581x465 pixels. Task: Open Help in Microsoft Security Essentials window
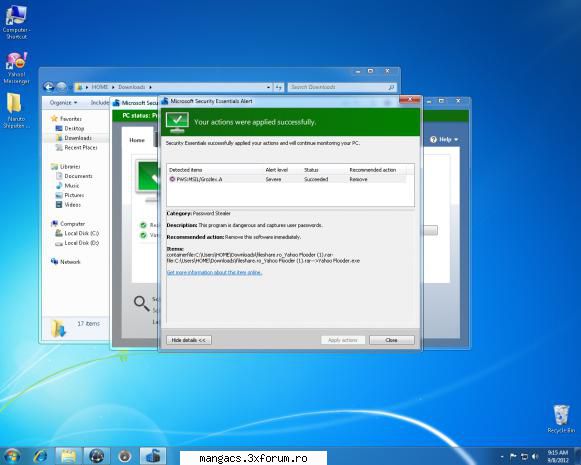(x=444, y=140)
